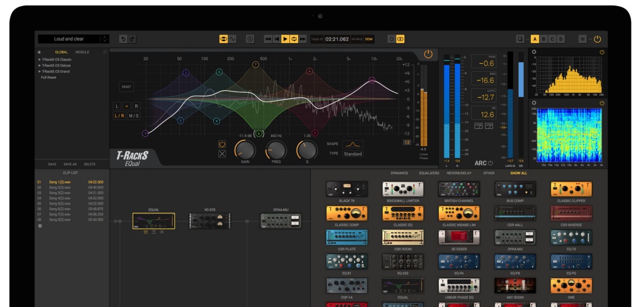Select the DYNAMICS module category
644x307 pixels.
pos(399,173)
